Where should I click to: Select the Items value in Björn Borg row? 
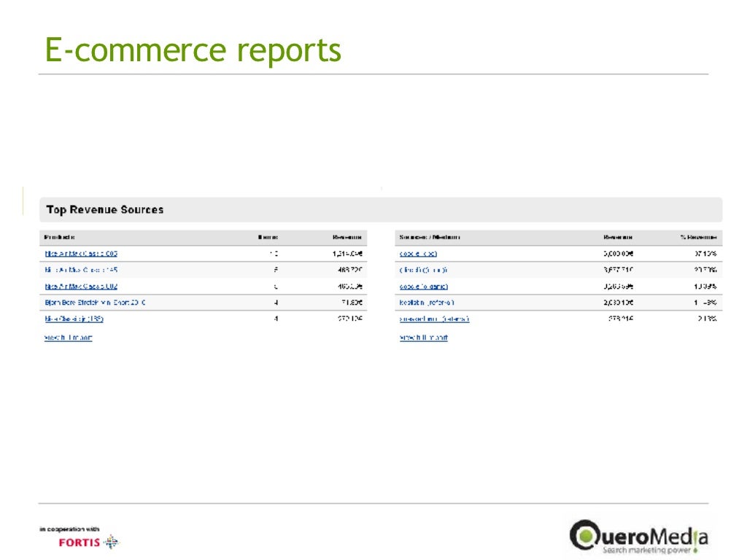276,303
